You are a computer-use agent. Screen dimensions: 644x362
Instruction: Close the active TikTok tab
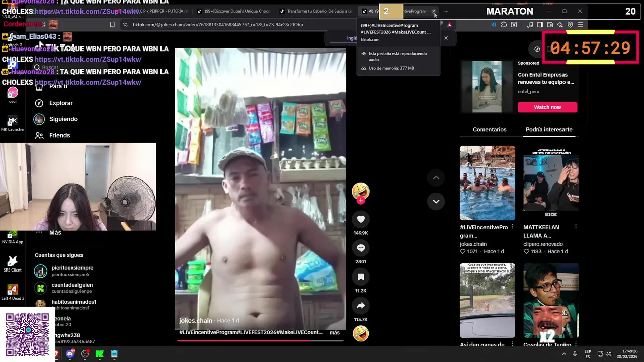(x=434, y=11)
